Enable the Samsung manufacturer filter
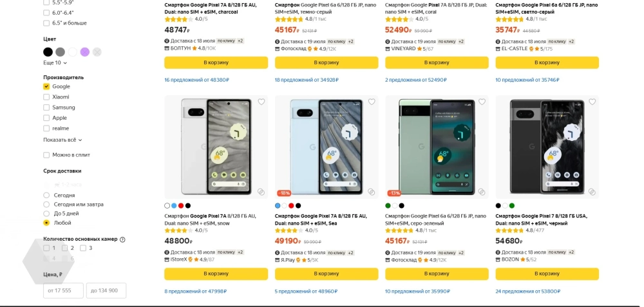The image size is (644, 307). point(46,107)
